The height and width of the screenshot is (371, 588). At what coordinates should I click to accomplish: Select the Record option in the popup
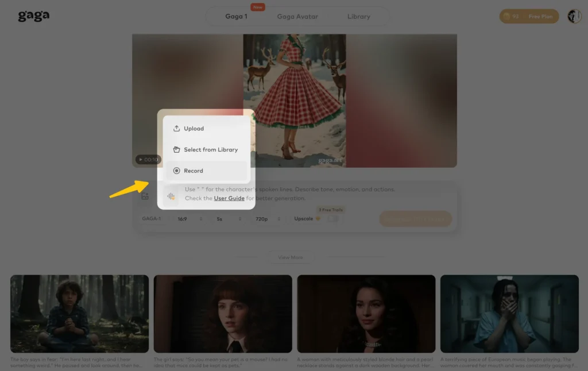click(193, 171)
